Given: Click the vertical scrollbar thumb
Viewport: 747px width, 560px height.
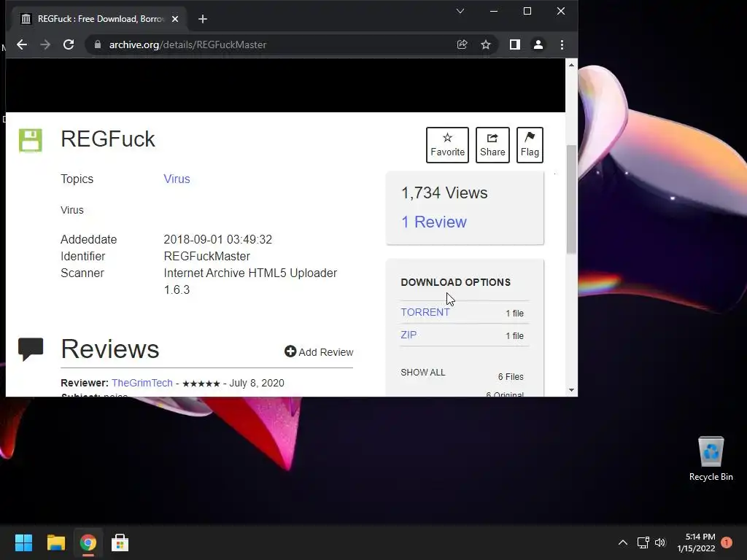Looking at the screenshot, I should pyautogui.click(x=571, y=199).
